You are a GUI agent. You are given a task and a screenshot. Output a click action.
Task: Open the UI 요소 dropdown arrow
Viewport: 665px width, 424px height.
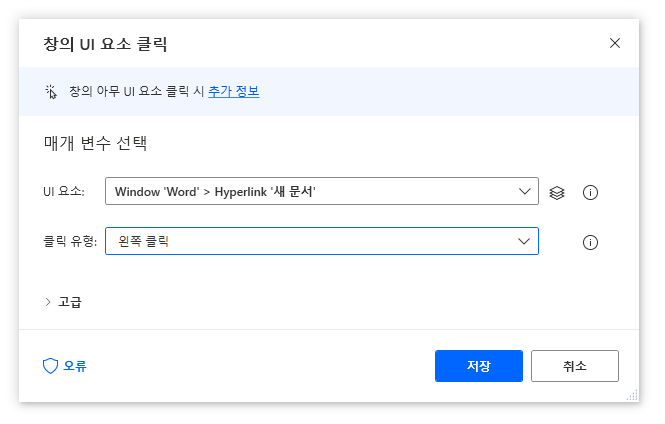pos(525,191)
